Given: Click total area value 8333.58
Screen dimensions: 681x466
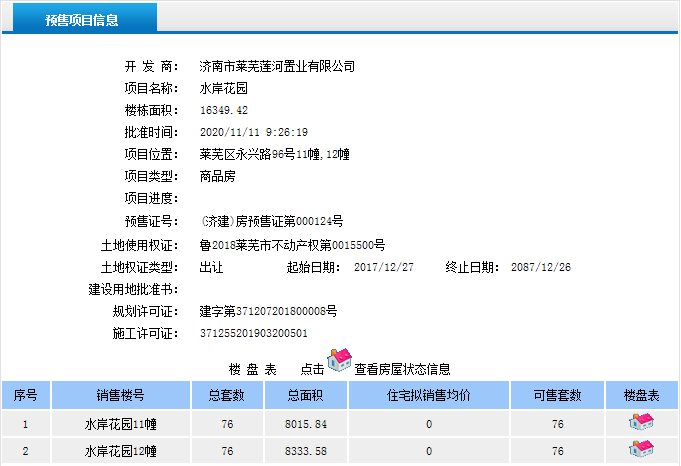Looking at the screenshot, I should pos(306,451).
